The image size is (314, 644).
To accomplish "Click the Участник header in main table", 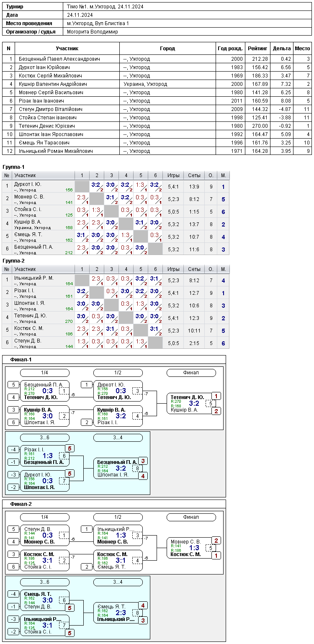I will (67, 49).
